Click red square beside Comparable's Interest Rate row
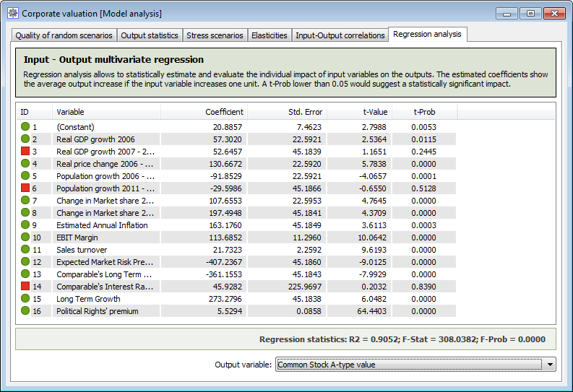Viewport: 573px width, 392px height. pyautogui.click(x=25, y=286)
